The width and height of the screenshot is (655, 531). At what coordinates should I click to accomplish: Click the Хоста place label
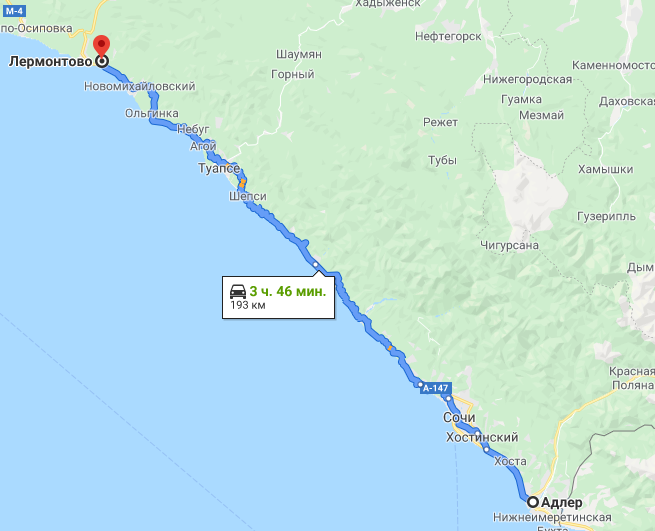pos(510,461)
